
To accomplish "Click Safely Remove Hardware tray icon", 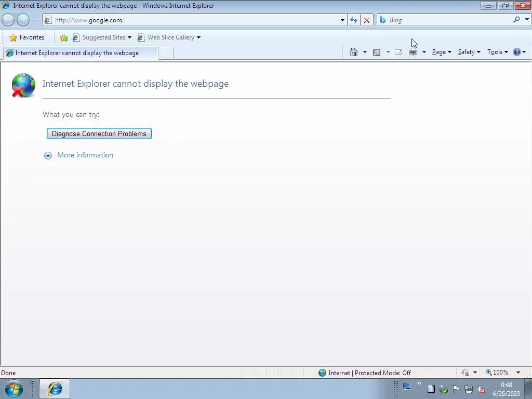I will (443, 390).
